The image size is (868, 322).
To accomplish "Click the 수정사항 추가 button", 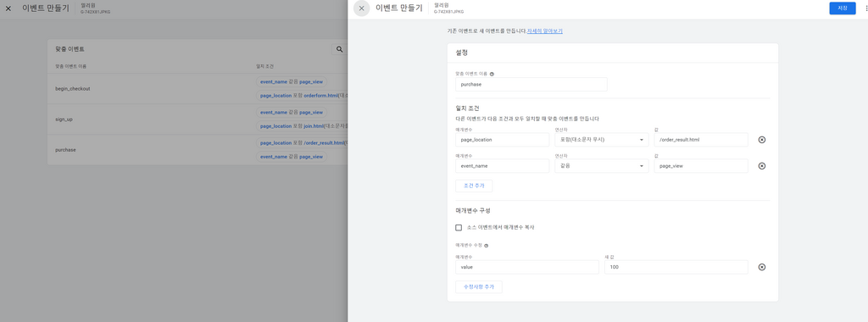I will pyautogui.click(x=479, y=287).
